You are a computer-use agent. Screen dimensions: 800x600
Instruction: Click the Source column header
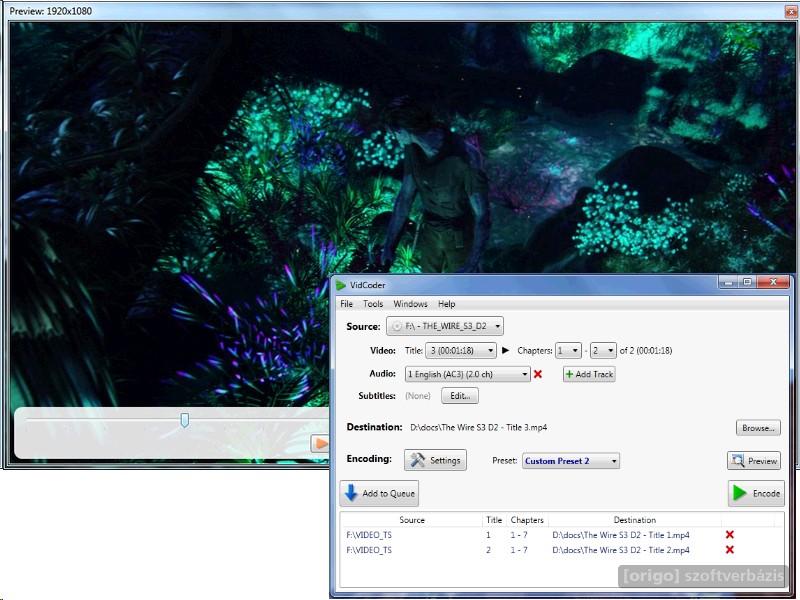(412, 520)
